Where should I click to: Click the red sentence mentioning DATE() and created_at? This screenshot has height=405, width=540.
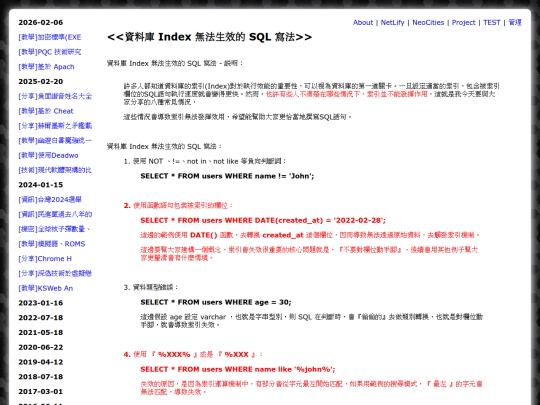(x=310, y=235)
